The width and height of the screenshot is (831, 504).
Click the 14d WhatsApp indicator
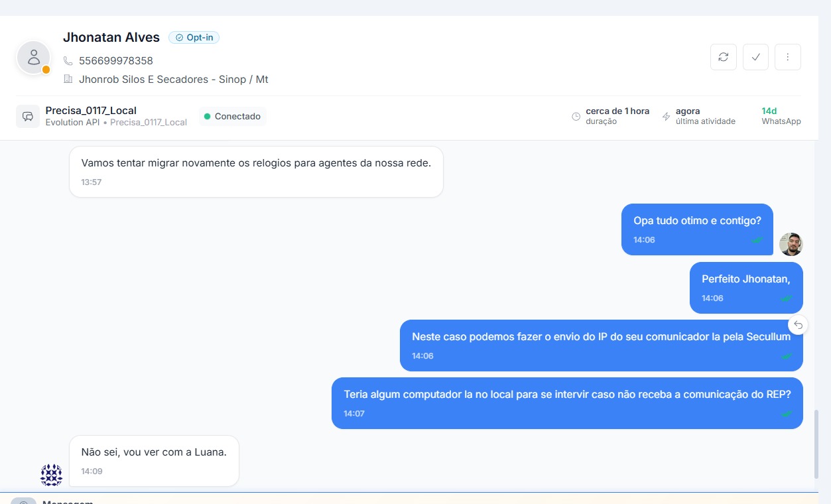click(x=781, y=116)
